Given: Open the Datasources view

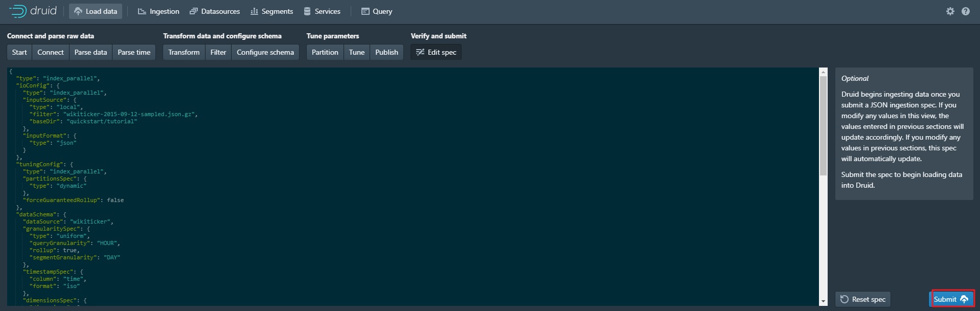Looking at the screenshot, I should click(215, 11).
